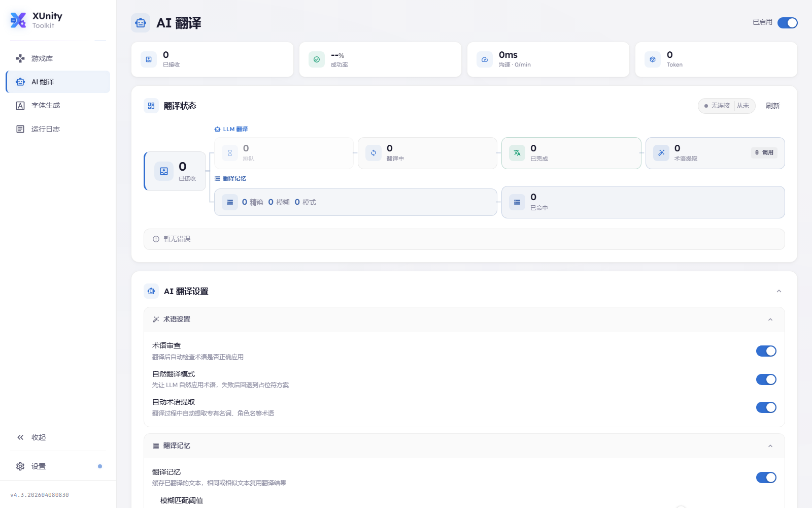Click the --% success rate value
This screenshot has height=508, width=812.
pyautogui.click(x=337, y=55)
